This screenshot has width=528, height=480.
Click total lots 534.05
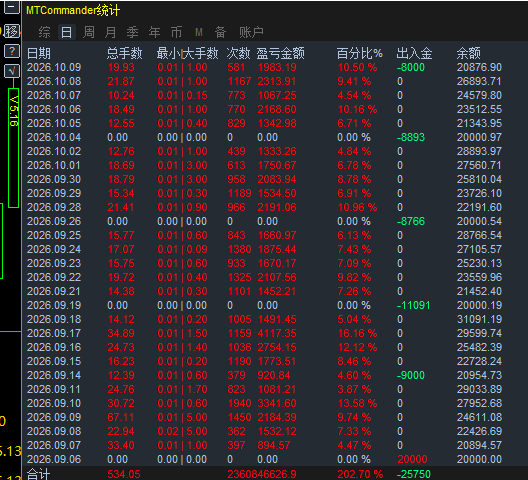124,474
